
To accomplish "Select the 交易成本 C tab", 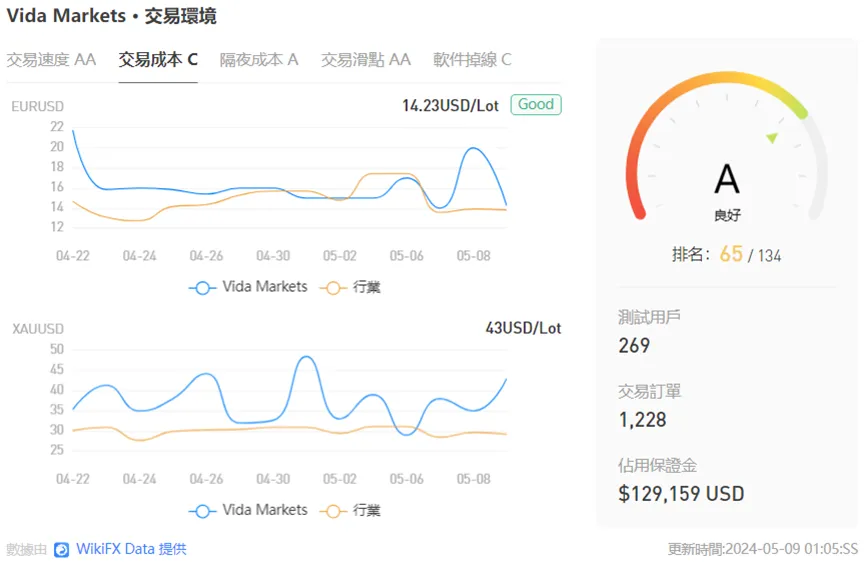I will pyautogui.click(x=158, y=60).
